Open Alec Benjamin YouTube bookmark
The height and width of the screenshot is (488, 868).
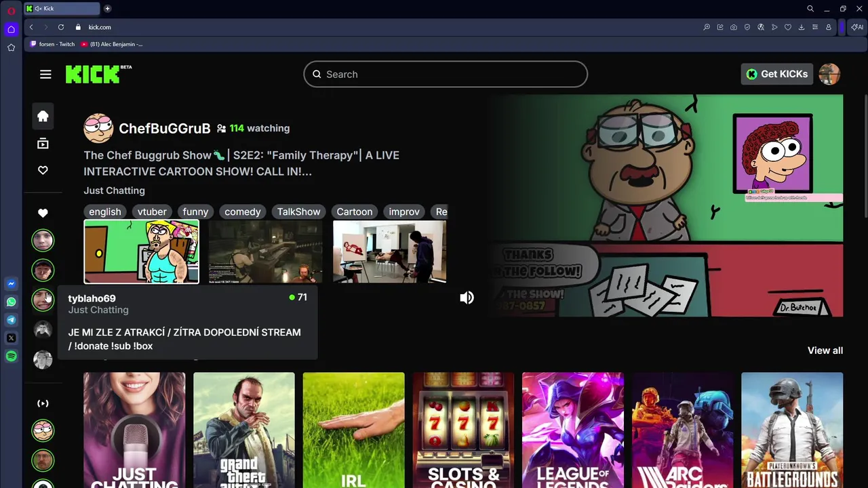pyautogui.click(x=112, y=44)
